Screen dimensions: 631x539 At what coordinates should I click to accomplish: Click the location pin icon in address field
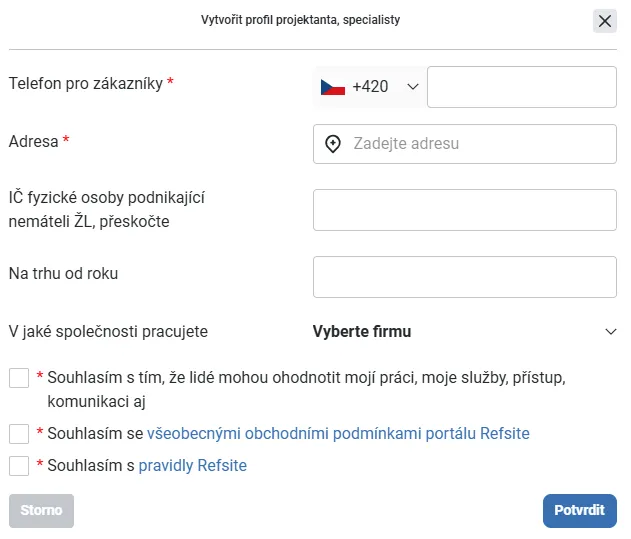pyautogui.click(x=333, y=144)
